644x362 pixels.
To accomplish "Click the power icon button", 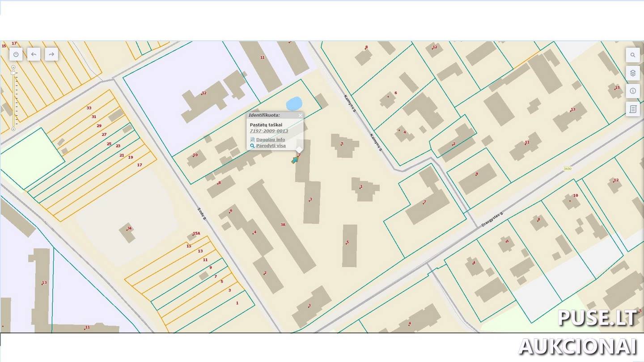I will coord(16,55).
